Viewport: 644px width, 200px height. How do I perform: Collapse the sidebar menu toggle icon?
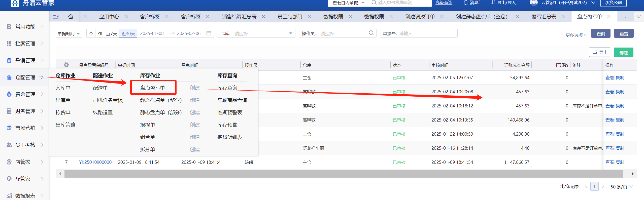[x=56, y=17]
